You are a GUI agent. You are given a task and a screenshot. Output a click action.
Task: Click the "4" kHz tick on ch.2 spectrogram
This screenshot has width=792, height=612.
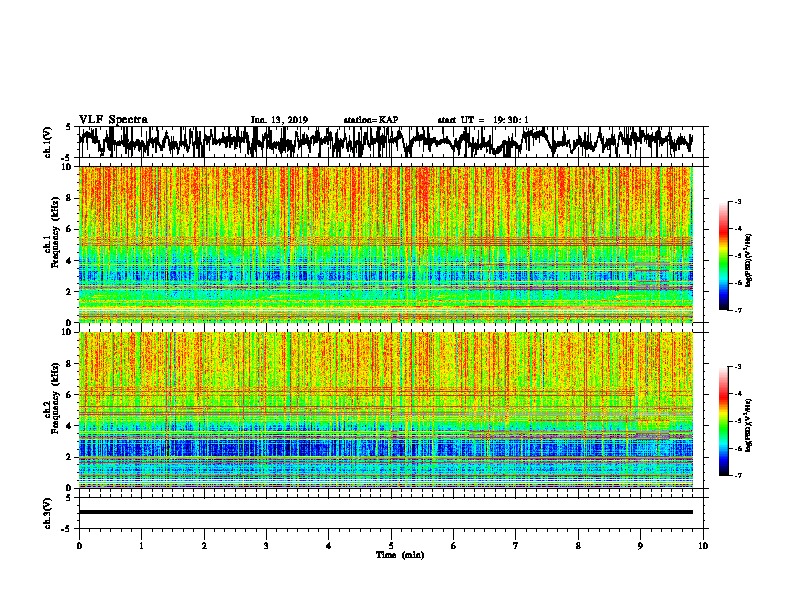pos(70,426)
